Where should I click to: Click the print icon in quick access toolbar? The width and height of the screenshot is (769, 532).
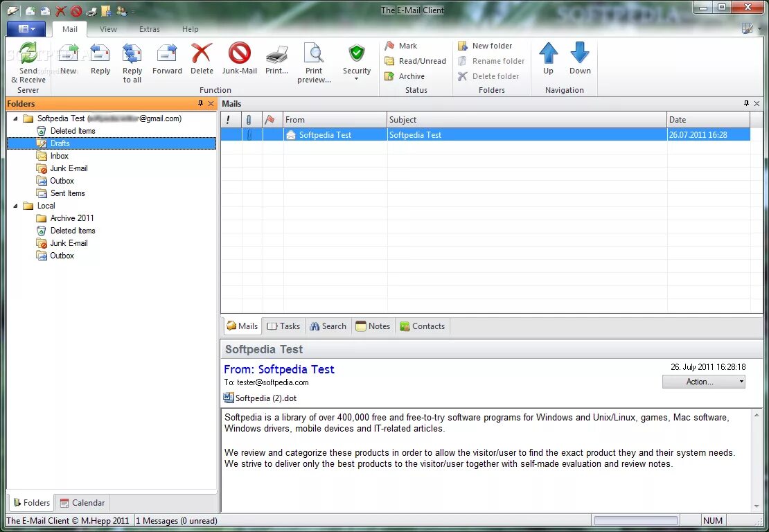pyautogui.click(x=91, y=10)
